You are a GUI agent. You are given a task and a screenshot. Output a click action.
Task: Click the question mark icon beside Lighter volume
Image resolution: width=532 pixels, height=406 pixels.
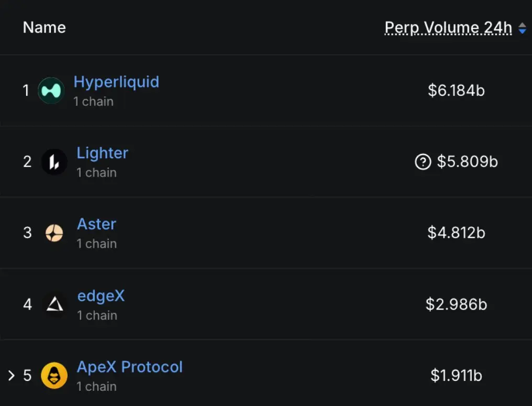tap(423, 162)
